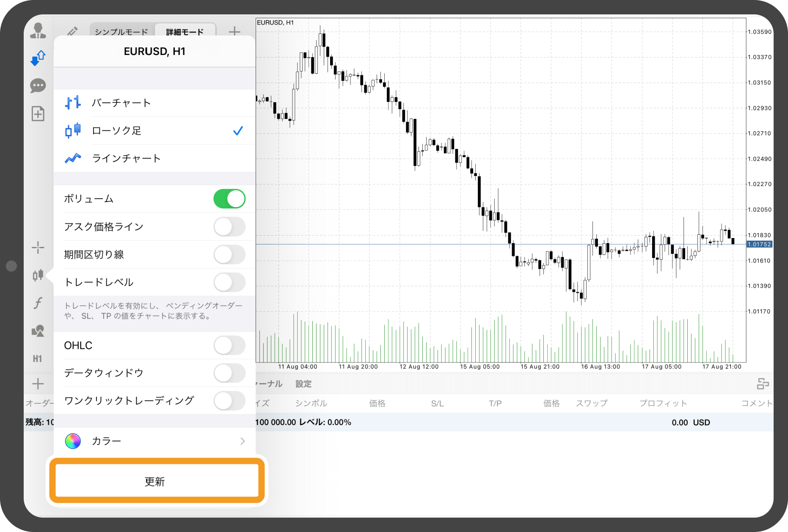This screenshot has width=788, height=532.
Task: Select the crosshair tool
Action: pos(38,247)
